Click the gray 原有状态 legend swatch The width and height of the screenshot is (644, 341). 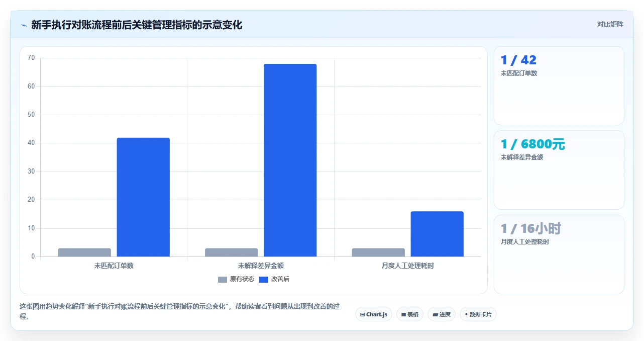click(223, 280)
